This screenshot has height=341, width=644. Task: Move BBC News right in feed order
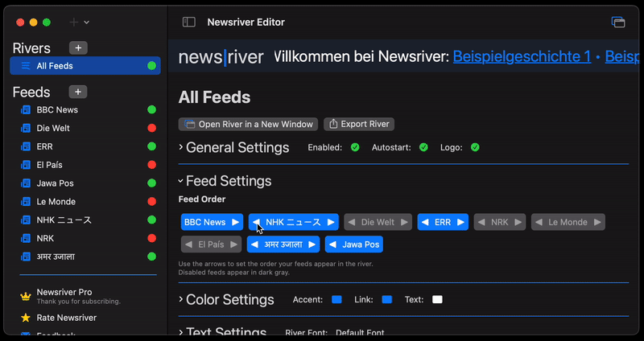(x=235, y=222)
